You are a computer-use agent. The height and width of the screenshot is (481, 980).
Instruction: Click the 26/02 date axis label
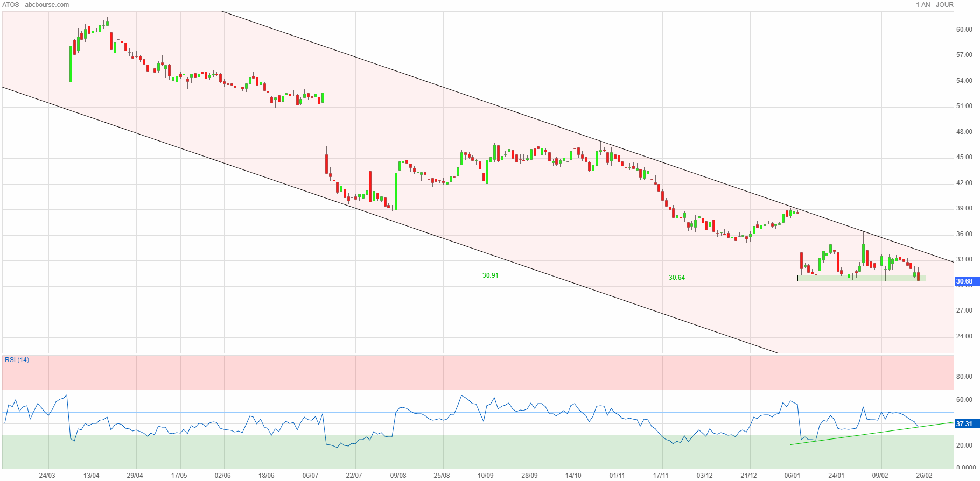(x=924, y=476)
